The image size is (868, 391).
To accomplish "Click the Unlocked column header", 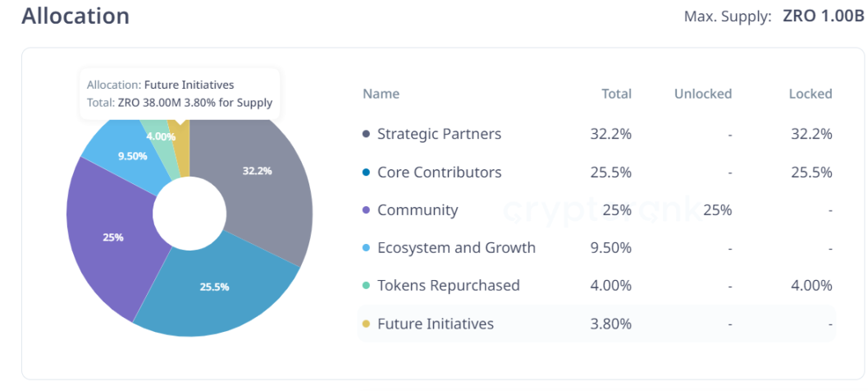I will tap(702, 94).
